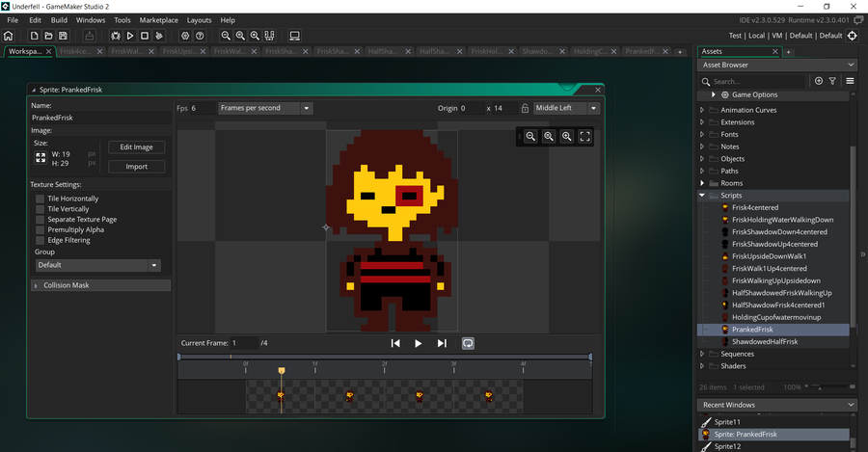Open the laptop mode toolbar icon

pyautogui.click(x=294, y=36)
